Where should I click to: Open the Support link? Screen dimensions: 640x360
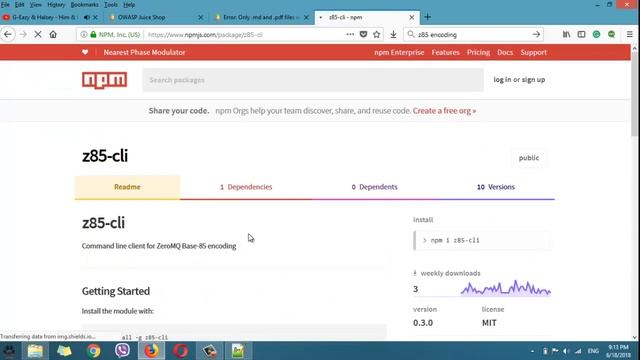(533, 52)
